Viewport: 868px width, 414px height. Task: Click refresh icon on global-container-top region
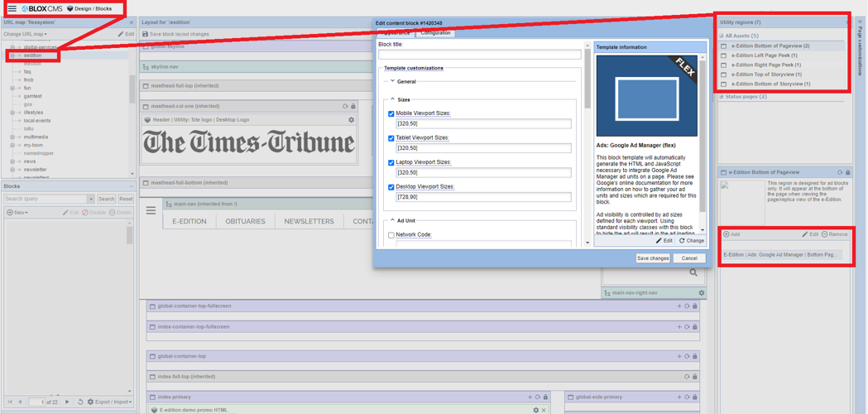(687, 356)
